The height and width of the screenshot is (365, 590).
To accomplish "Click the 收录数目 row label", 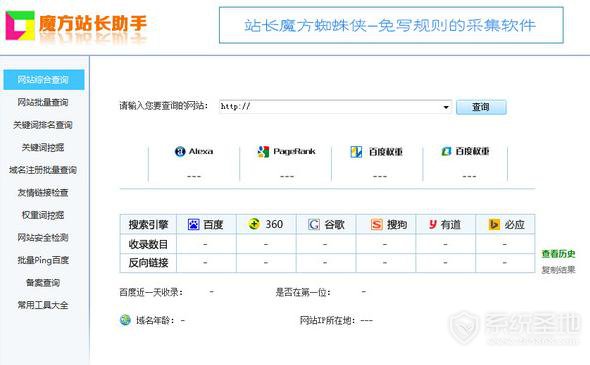I will click(x=148, y=244).
